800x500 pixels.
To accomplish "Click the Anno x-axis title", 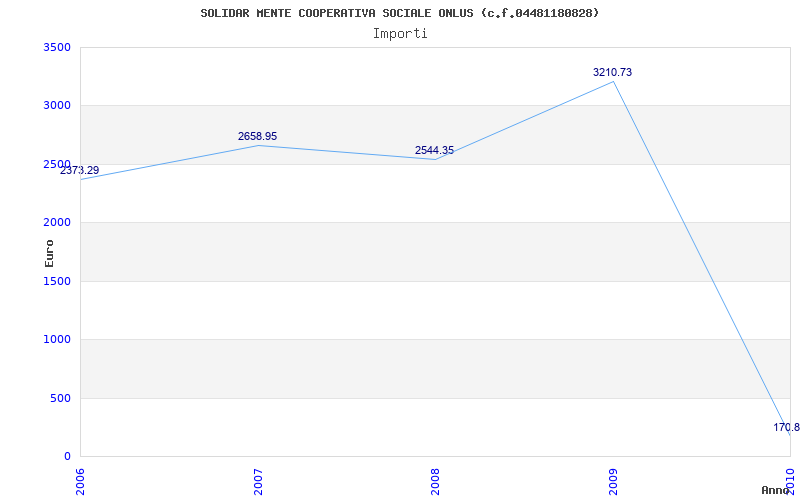I will pos(774,490).
